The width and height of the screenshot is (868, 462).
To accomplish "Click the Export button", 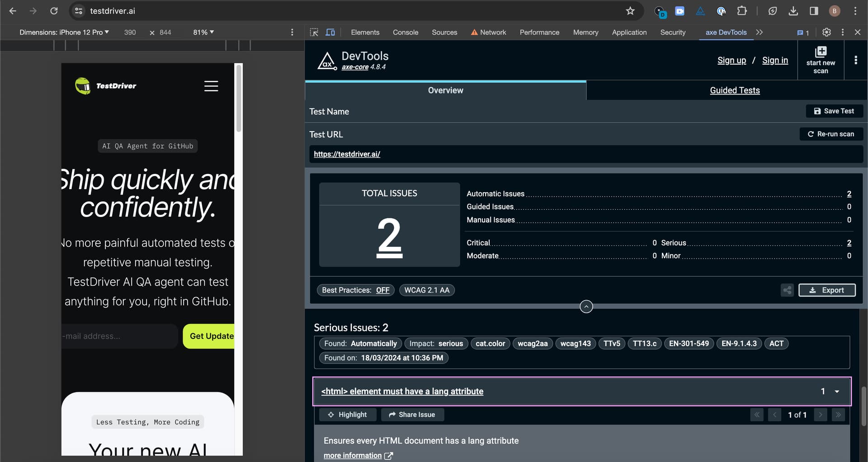I will pos(827,290).
